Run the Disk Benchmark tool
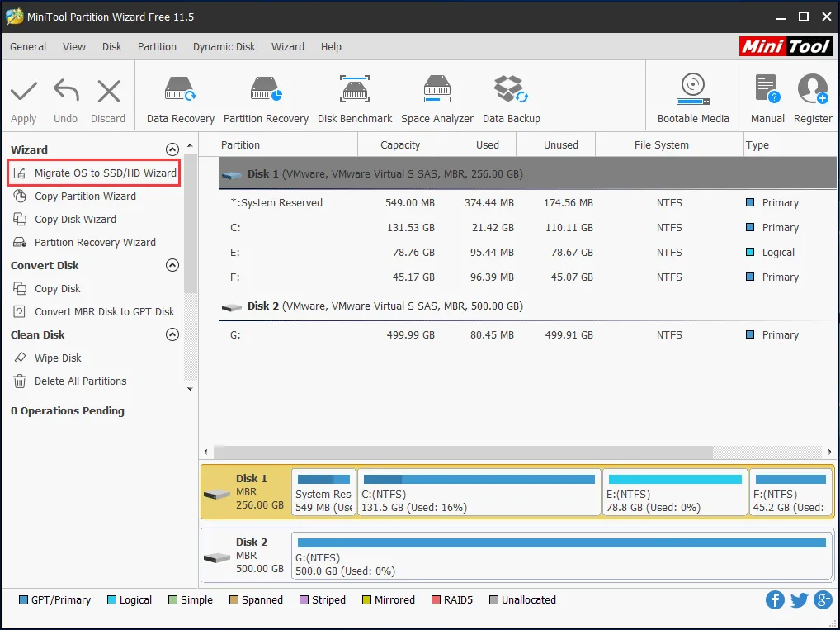 point(355,96)
